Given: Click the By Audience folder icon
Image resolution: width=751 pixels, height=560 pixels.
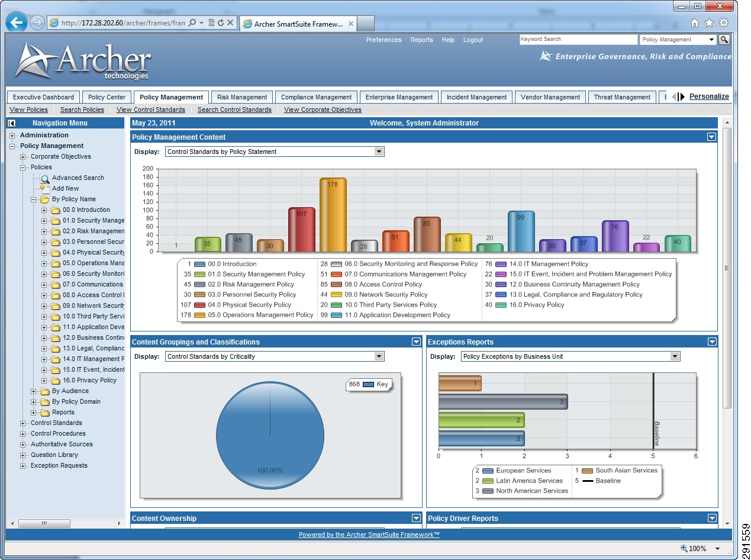Looking at the screenshot, I should pos(44,391).
